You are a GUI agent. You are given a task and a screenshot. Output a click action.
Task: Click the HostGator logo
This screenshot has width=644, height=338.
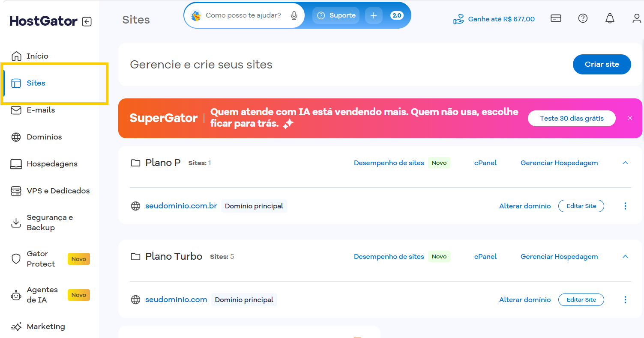[x=44, y=21]
